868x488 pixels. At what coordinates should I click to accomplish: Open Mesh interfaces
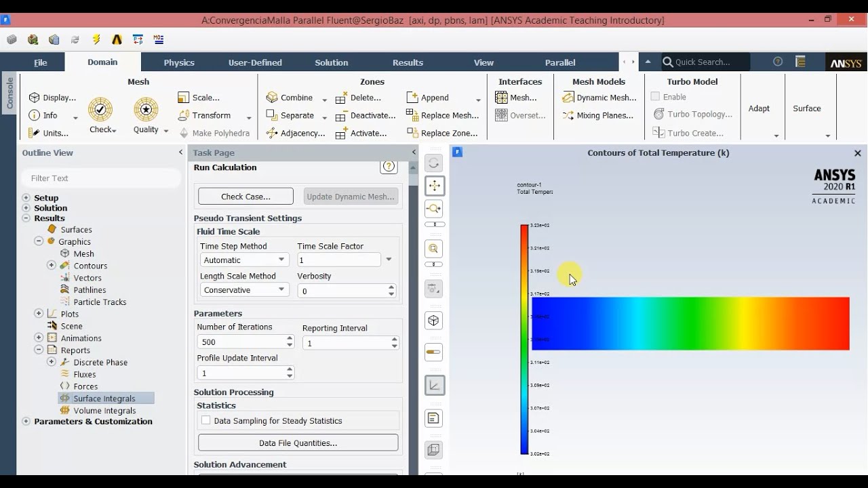pyautogui.click(x=516, y=98)
